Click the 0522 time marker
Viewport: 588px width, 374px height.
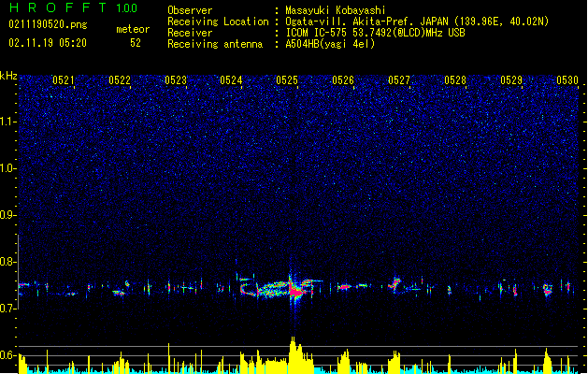click(x=120, y=80)
